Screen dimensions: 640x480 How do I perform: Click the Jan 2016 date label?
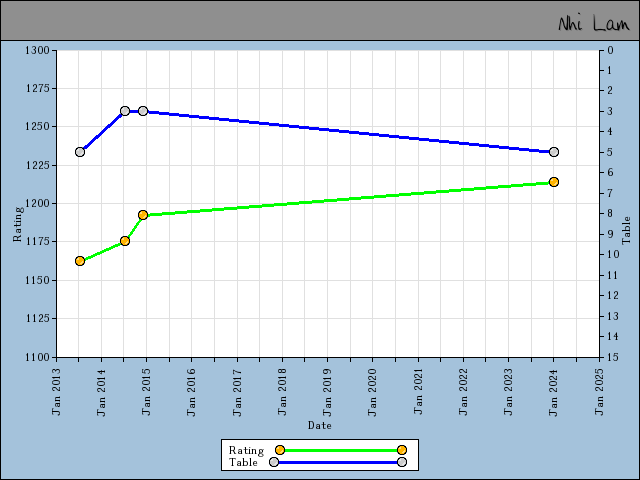click(x=191, y=392)
